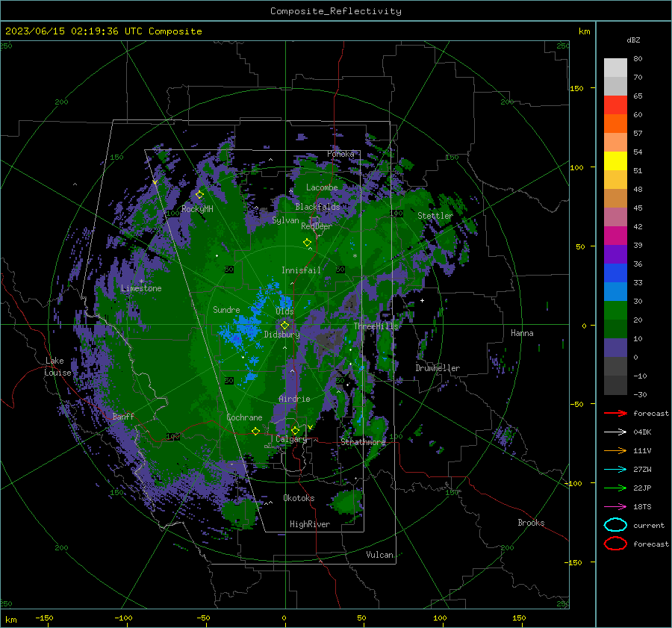The width and height of the screenshot is (672, 628).
Task: Click the 60 dBZ orange color swatch
Action: click(x=615, y=124)
